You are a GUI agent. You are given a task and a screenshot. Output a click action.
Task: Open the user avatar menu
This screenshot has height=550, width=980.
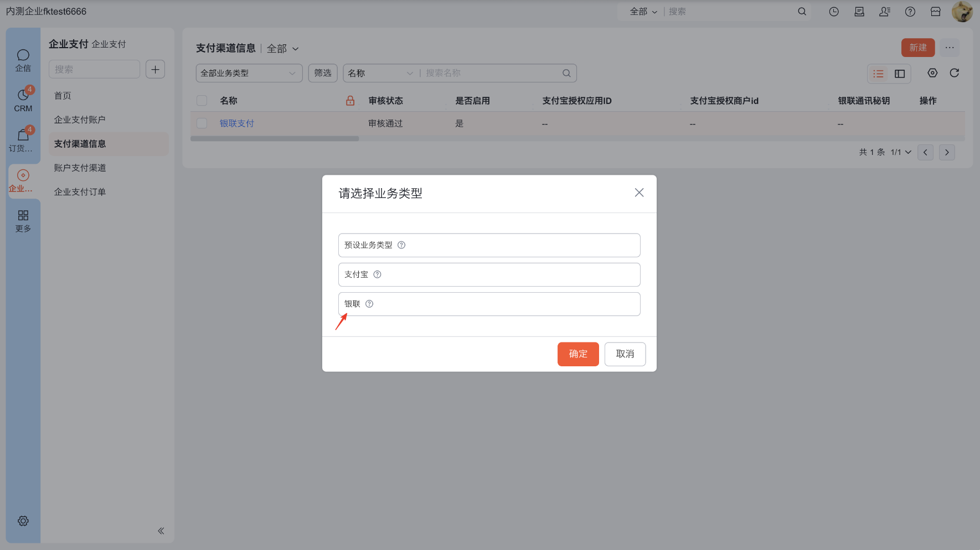pos(962,11)
